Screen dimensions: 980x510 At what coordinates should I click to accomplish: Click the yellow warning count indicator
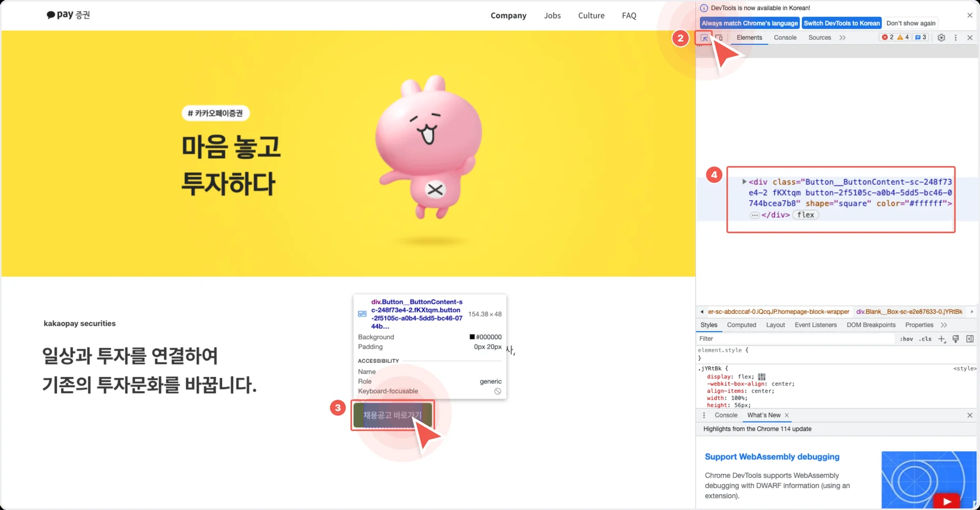903,37
